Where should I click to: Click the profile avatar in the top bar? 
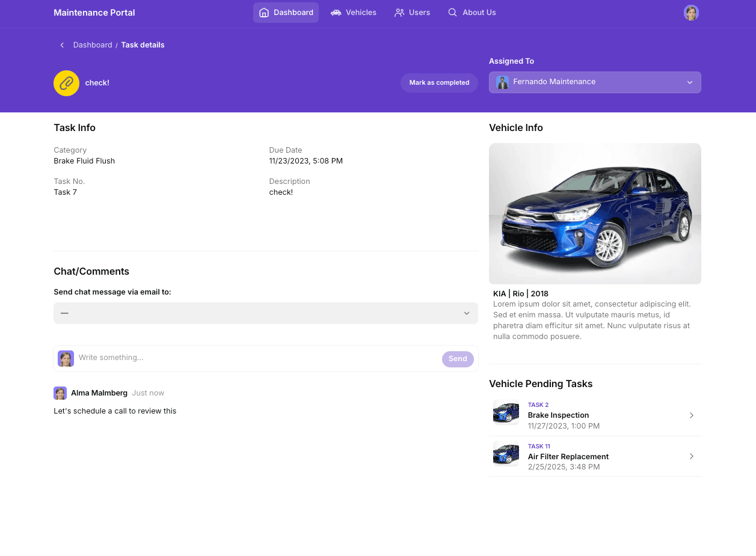(x=690, y=12)
